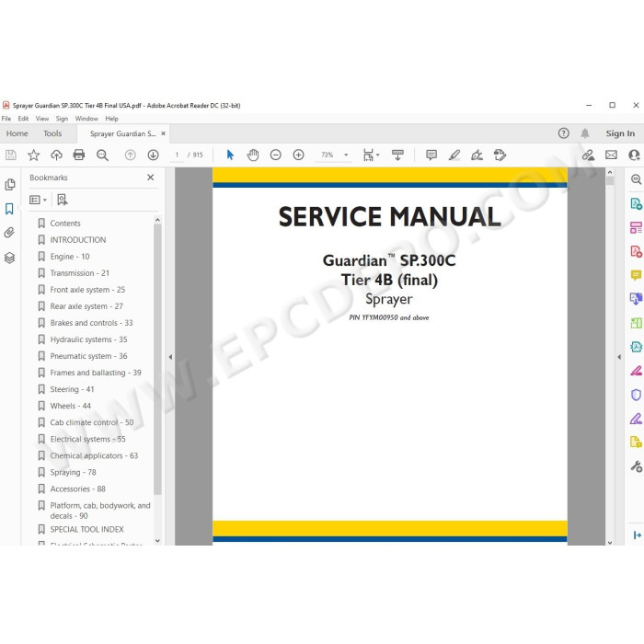Open the search magnifier in right rail
The image size is (644, 644).
coord(636,179)
